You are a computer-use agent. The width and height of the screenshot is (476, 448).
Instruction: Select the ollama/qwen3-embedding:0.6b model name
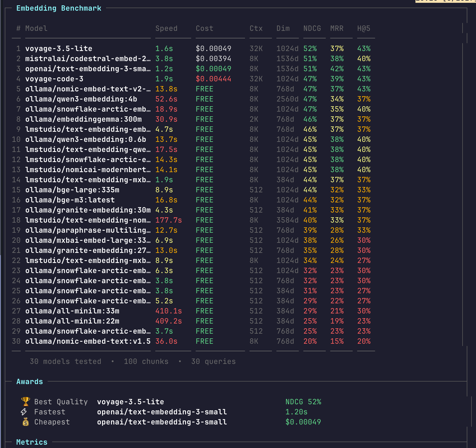click(86, 139)
